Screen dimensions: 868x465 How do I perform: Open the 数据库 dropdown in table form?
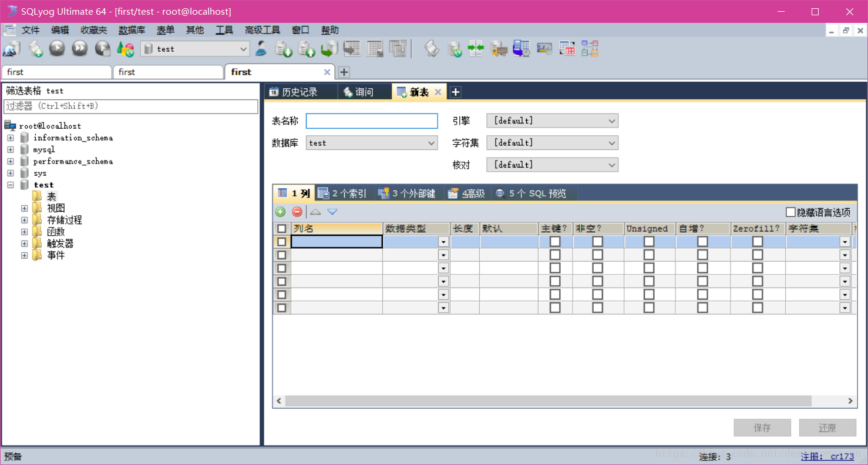[372, 143]
